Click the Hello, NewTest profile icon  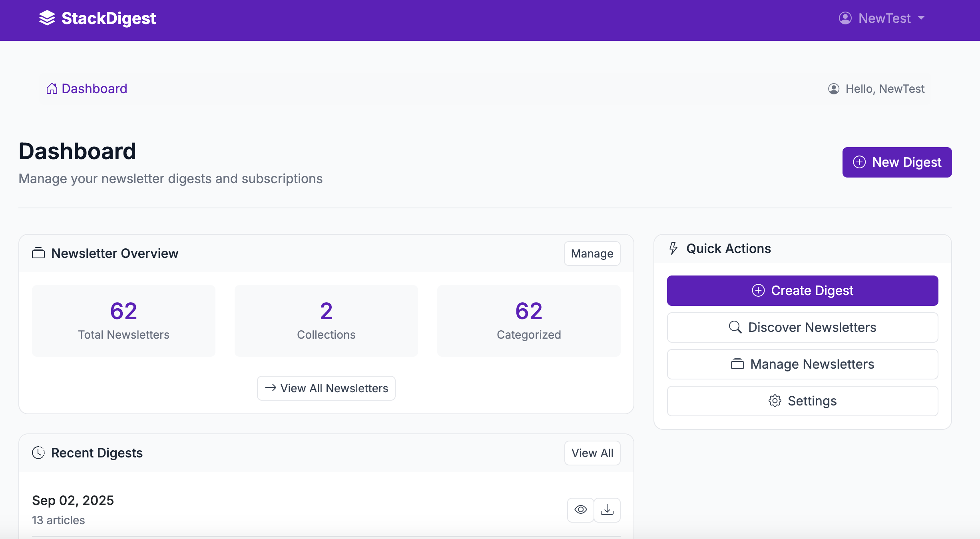833,89
